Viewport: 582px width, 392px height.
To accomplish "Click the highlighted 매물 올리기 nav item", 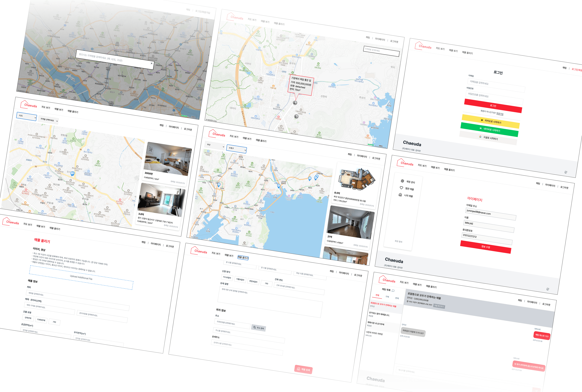I will (243, 258).
